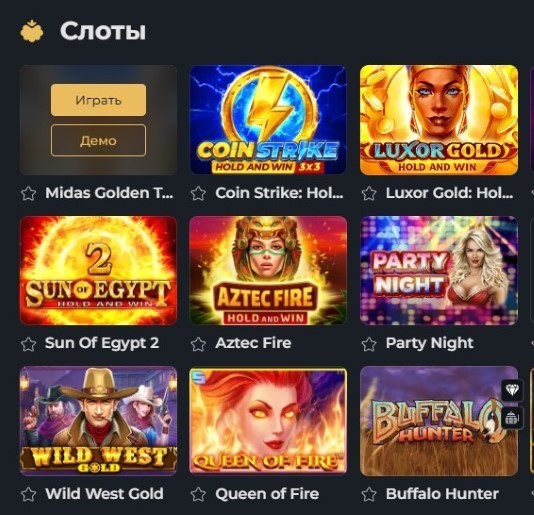Mark Party Night as favorite
534x515 pixels.
pyautogui.click(x=369, y=344)
